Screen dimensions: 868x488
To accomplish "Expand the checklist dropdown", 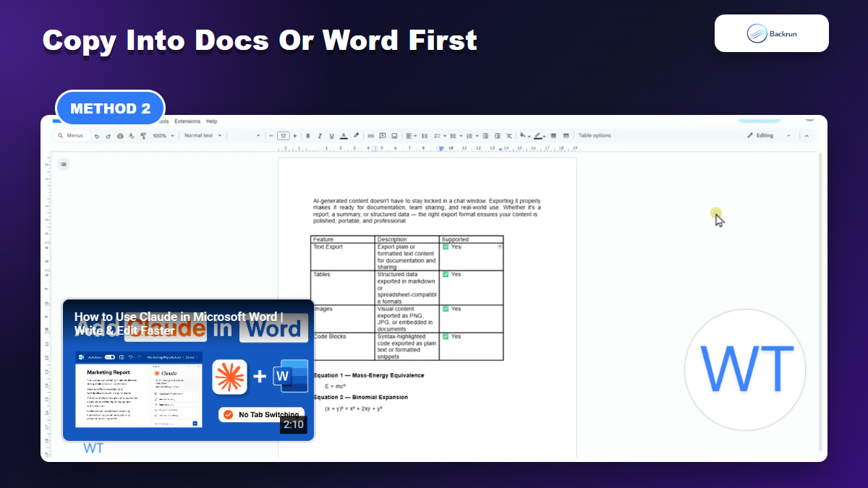I will coord(443,136).
